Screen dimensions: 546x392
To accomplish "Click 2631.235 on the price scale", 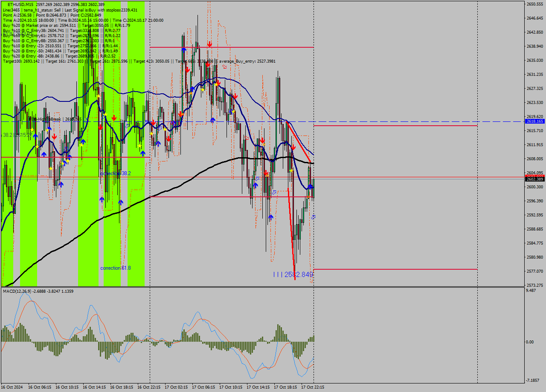I will click(x=534, y=74).
